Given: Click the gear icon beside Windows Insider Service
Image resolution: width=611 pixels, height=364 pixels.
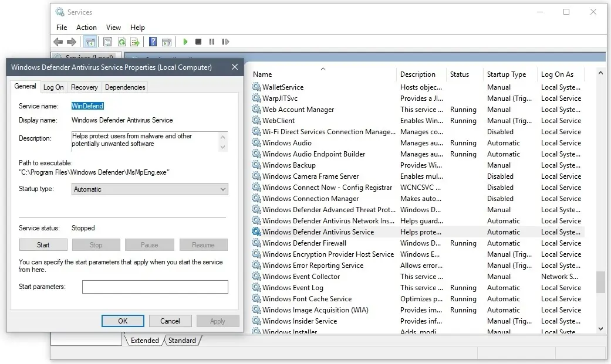Looking at the screenshot, I should tap(256, 321).
